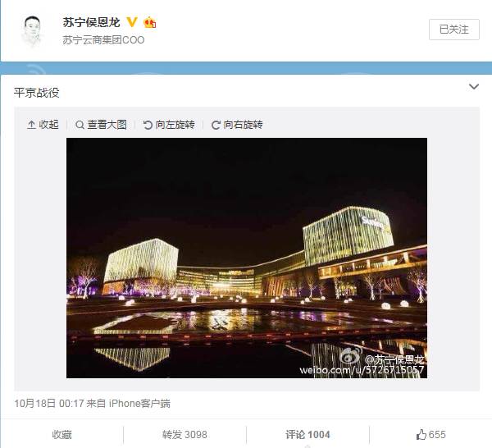
Task: Toggle the 已关注 following button
Action: (x=454, y=30)
